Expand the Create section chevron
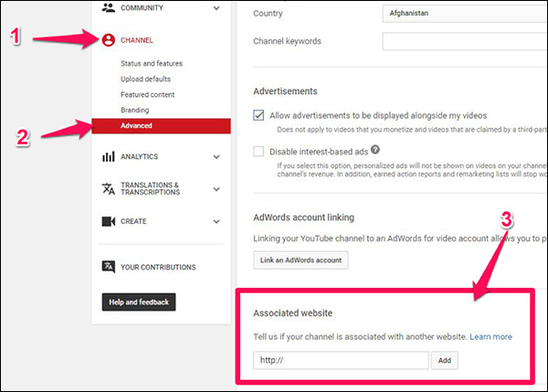This screenshot has width=548, height=392. pos(216,221)
